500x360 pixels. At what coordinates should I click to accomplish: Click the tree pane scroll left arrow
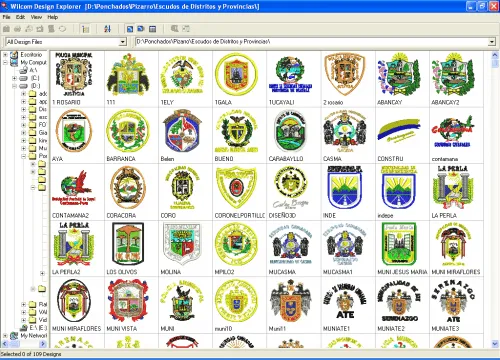tap(5, 344)
